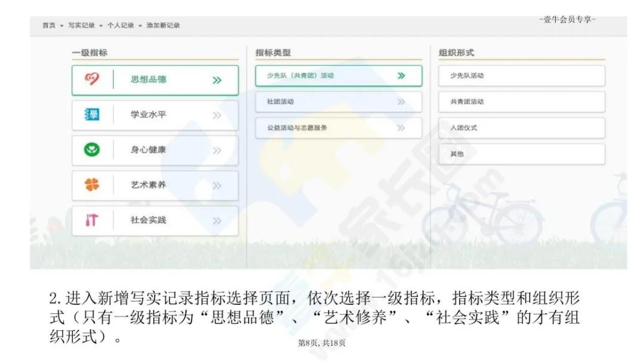644x362 pixels.
Task: Pick 其他 under 组织形式
Action: 457,154
